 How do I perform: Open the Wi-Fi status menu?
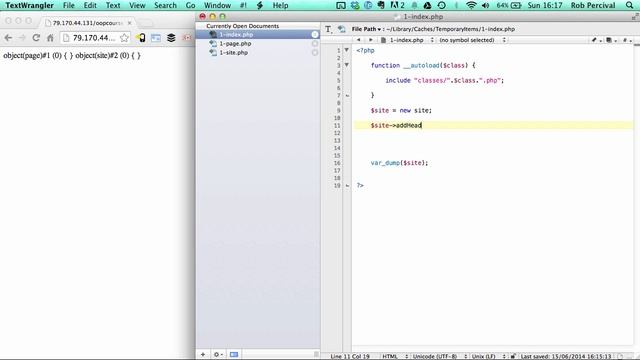(x=471, y=5)
